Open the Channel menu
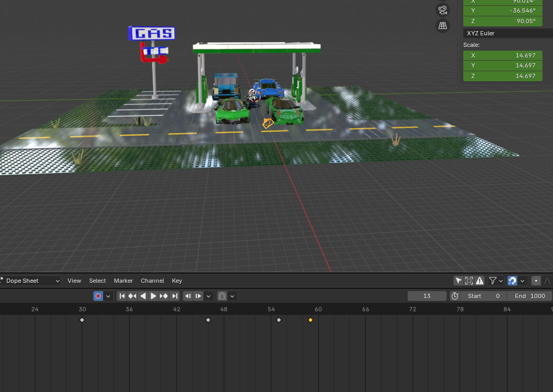553x392 pixels. click(x=152, y=281)
